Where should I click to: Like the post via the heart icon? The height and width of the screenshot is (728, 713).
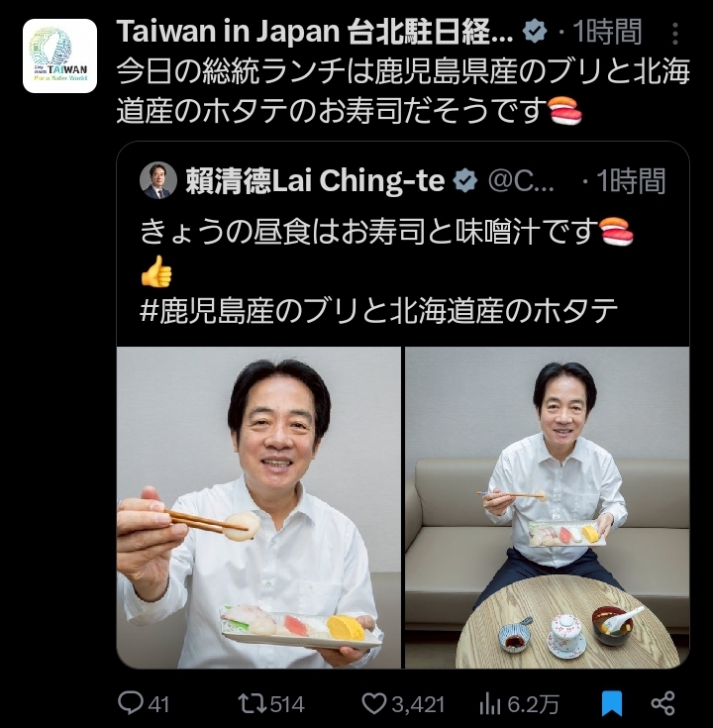pyautogui.click(x=374, y=703)
